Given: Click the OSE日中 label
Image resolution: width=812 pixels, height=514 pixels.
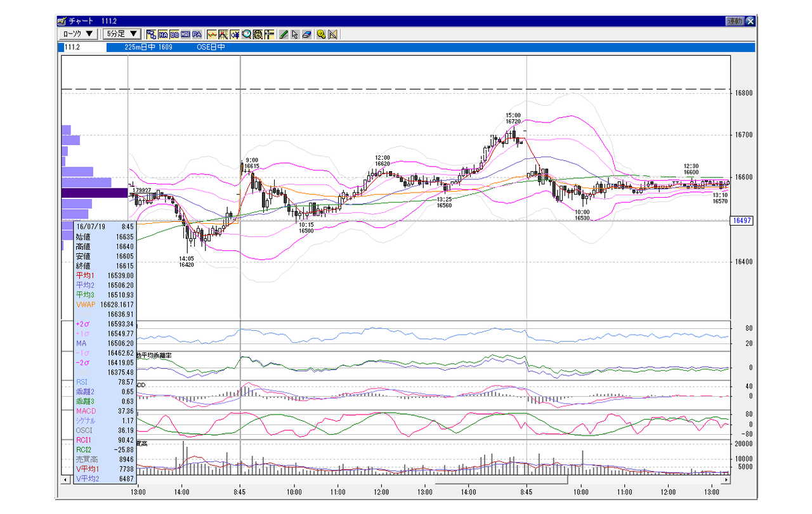Looking at the screenshot, I should coord(211,47).
